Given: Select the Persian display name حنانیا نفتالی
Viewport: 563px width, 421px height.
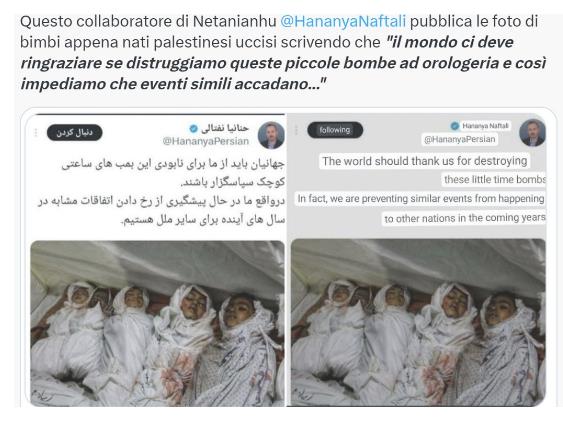Looking at the screenshot, I should click(225, 128).
